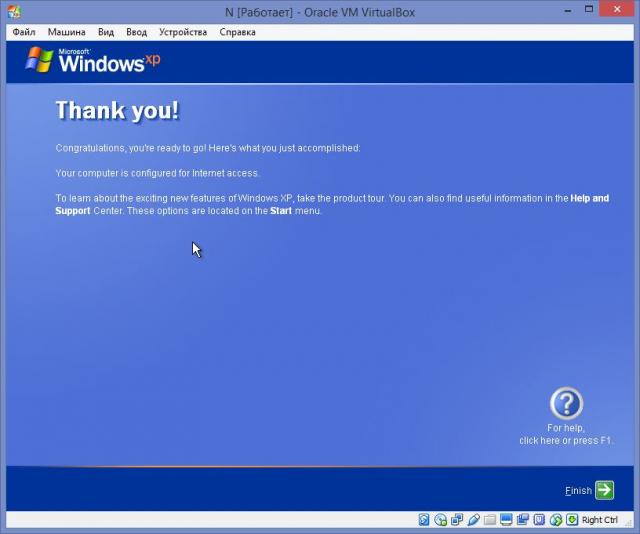Click the VirtualBox icon in title bar
Viewport: 640px width, 534px height.
[x=14, y=11]
